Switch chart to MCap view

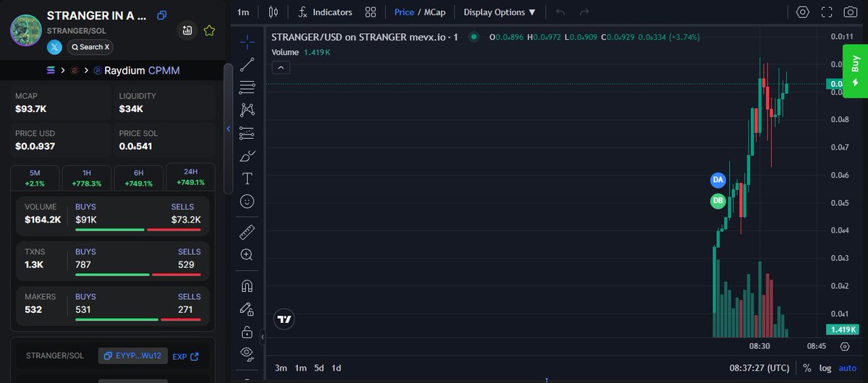pos(434,12)
